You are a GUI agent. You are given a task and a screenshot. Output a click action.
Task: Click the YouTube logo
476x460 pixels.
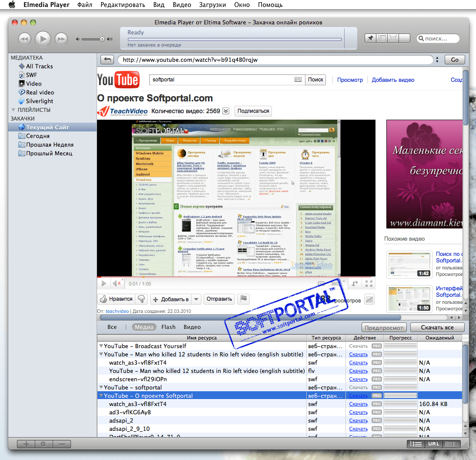[x=118, y=80]
